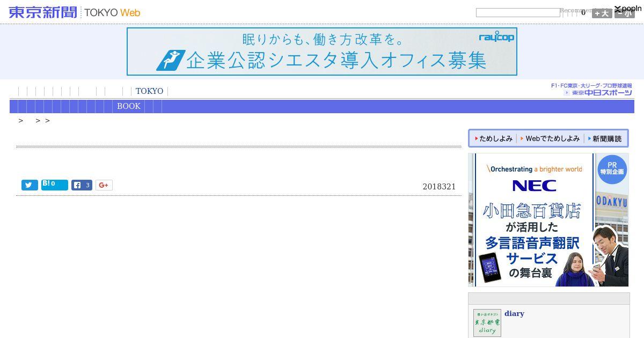Open the Tokyo Toden diary thumbnail
Screen dimensions: 644x338
tap(487, 323)
